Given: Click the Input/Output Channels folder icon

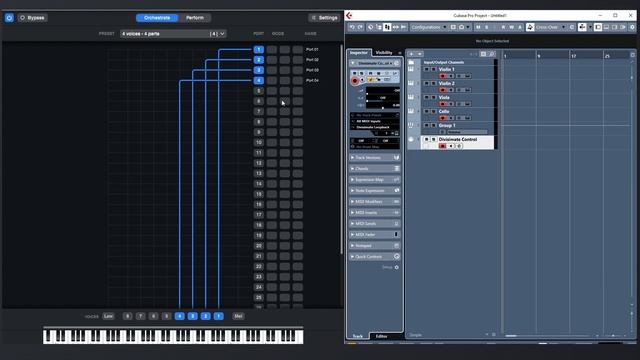Looking at the screenshot, I should pos(411,62).
